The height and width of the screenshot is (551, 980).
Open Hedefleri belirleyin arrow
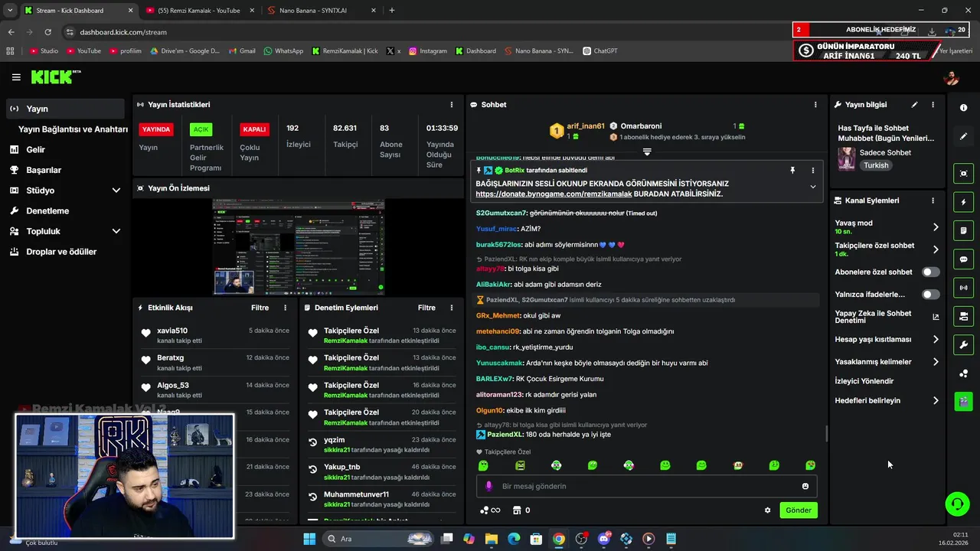point(935,400)
